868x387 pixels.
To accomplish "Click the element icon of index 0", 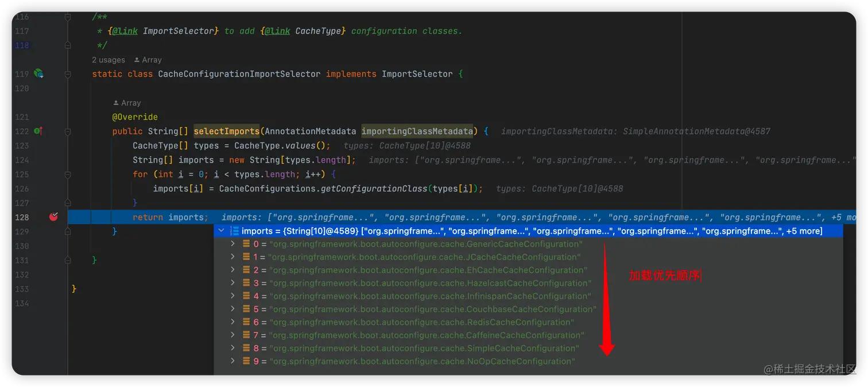I will click(246, 244).
